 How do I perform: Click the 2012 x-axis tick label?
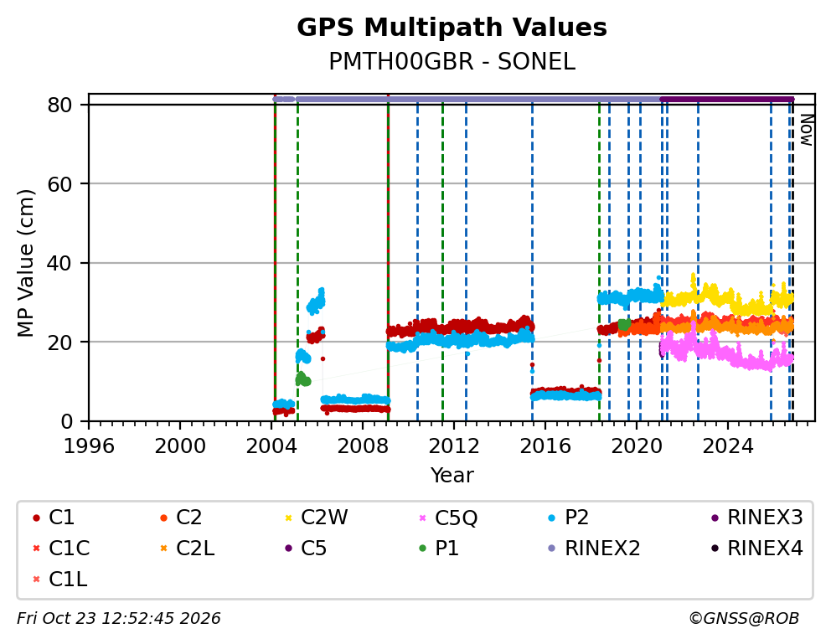[x=454, y=446]
